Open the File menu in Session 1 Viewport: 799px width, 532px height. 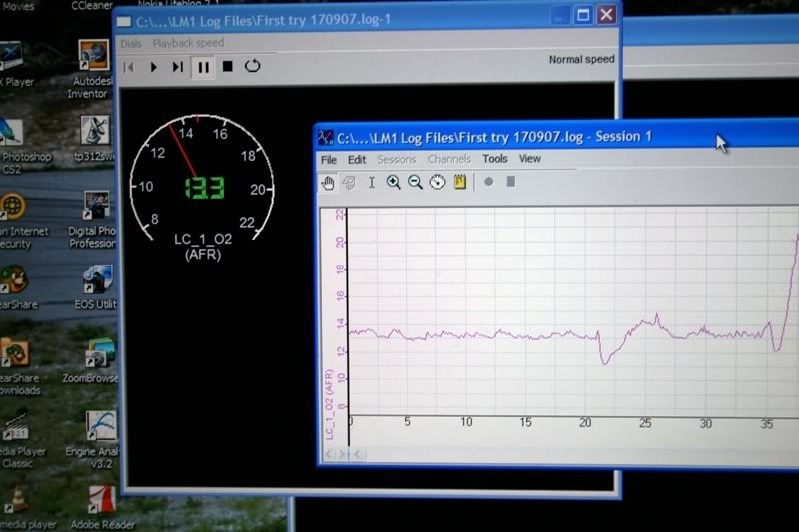[x=329, y=159]
